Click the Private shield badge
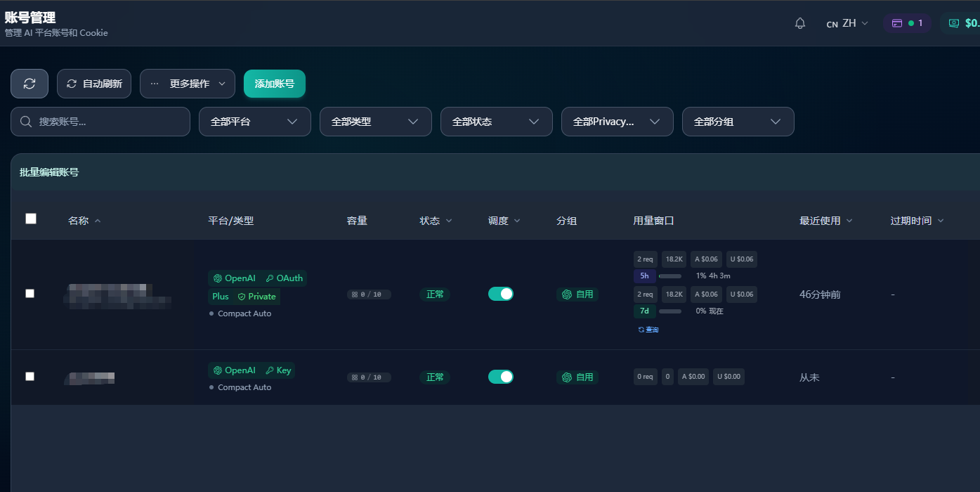Screen dimensions: 980x492 [x=256, y=297]
